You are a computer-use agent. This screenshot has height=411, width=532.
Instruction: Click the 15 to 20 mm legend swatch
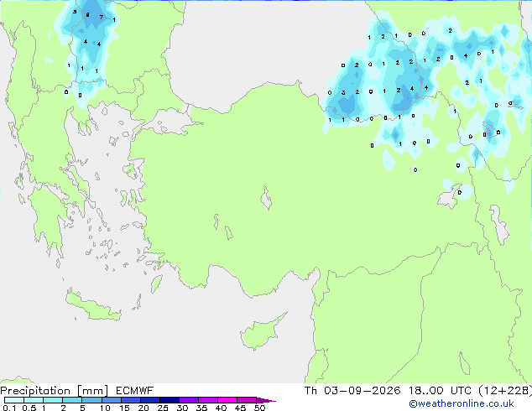click(130, 400)
